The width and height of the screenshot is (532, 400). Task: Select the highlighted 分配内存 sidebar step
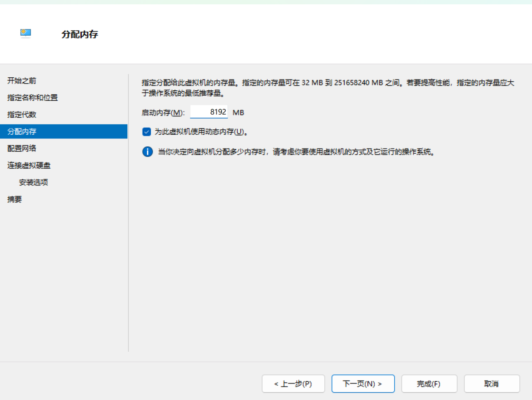pyautogui.click(x=22, y=132)
